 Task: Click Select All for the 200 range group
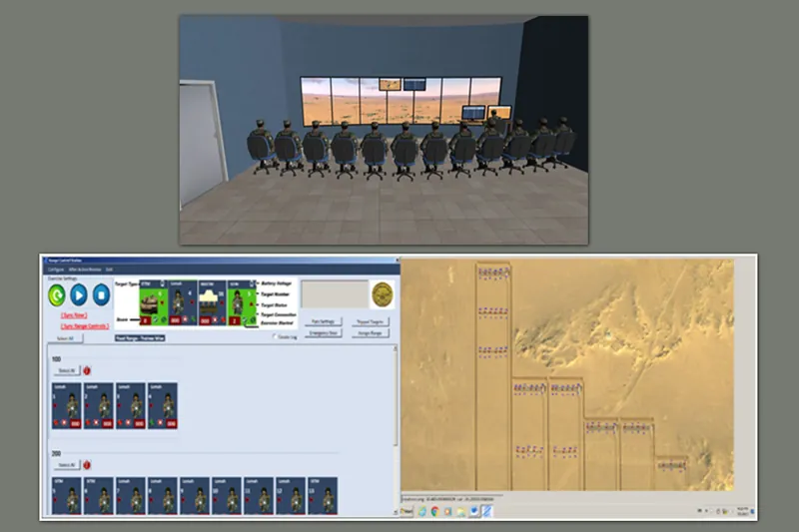[x=67, y=465]
